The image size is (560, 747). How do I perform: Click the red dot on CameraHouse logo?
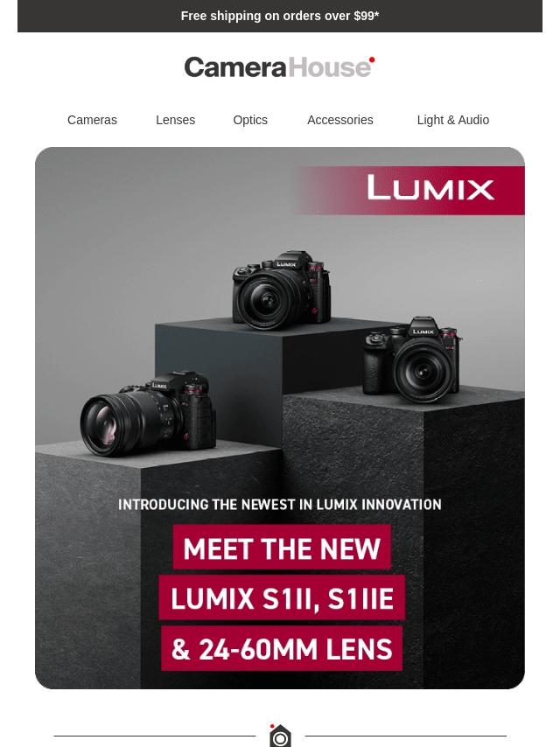pyautogui.click(x=372, y=59)
